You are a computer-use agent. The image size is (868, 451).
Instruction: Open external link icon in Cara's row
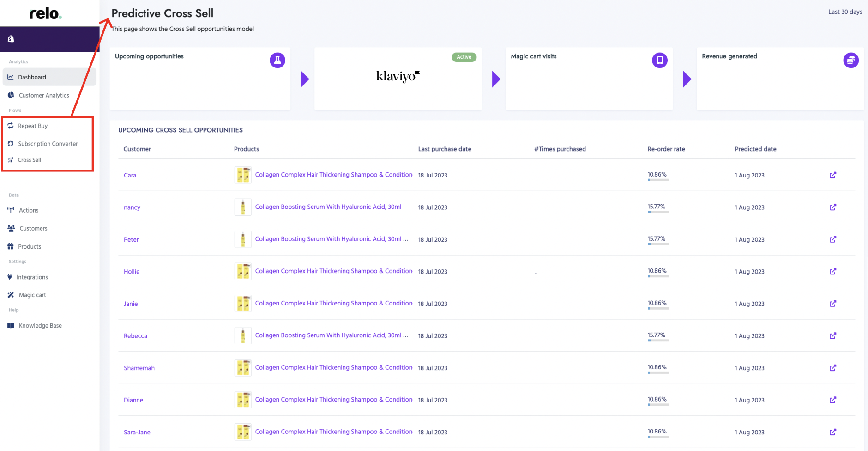pos(833,175)
